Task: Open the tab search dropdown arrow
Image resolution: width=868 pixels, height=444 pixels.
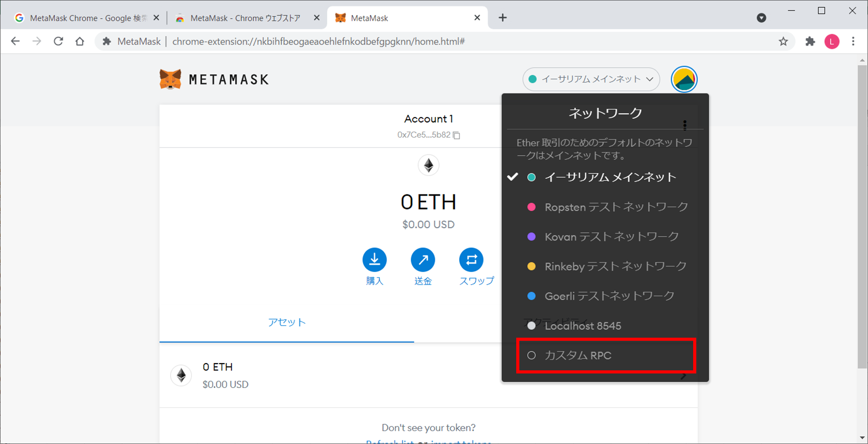Action: click(x=761, y=18)
